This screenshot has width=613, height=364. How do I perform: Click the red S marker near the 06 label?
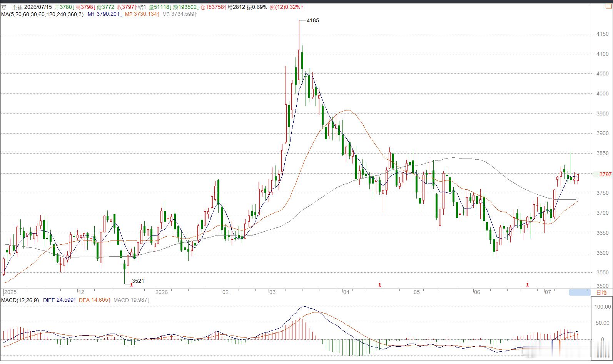(528, 285)
